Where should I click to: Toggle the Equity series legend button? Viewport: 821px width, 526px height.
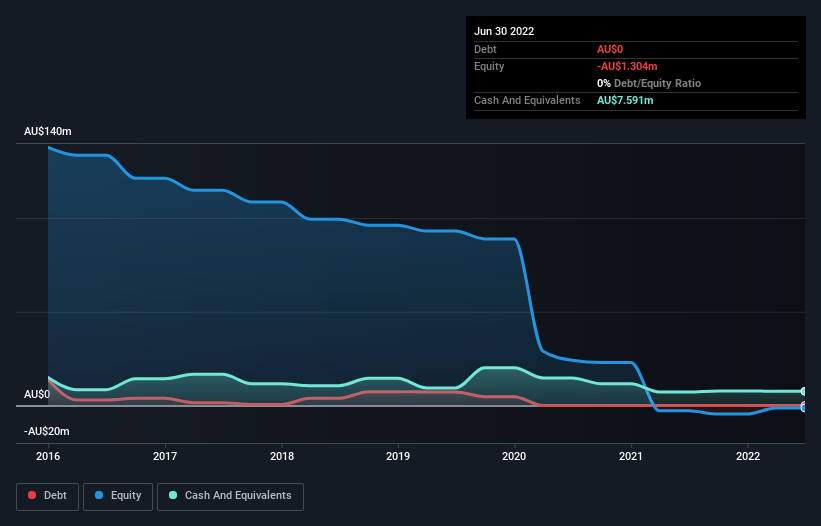click(118, 496)
